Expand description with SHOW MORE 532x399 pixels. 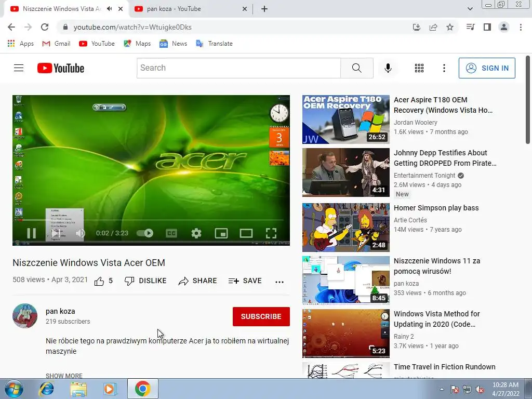(64, 375)
